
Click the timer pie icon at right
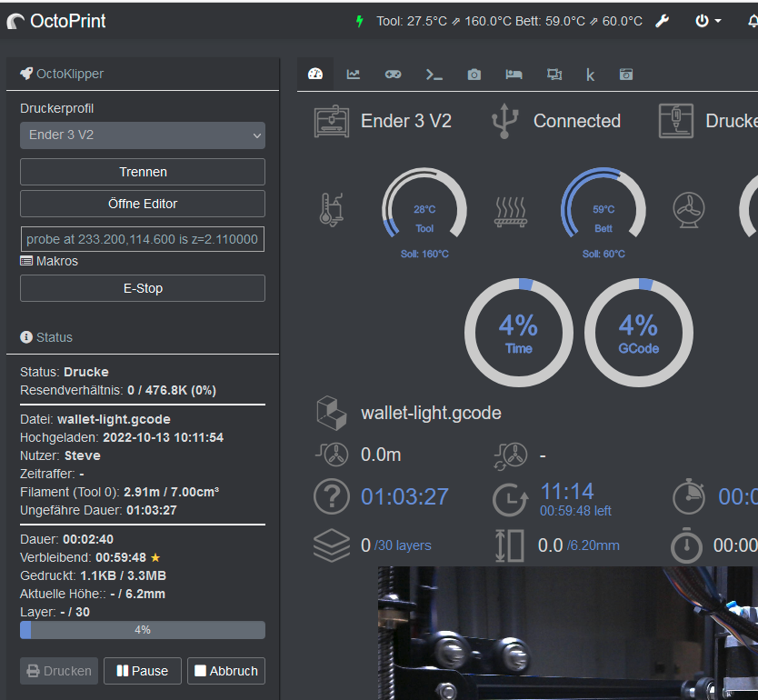pos(689,496)
